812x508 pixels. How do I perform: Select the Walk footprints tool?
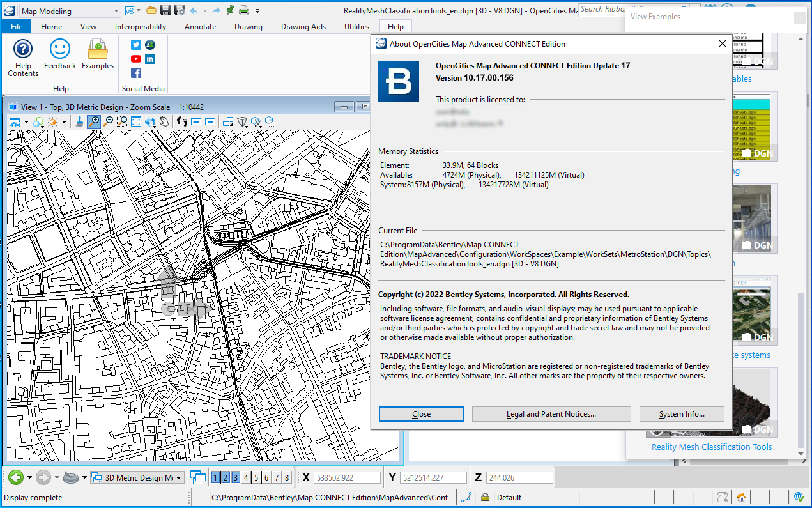(182, 121)
